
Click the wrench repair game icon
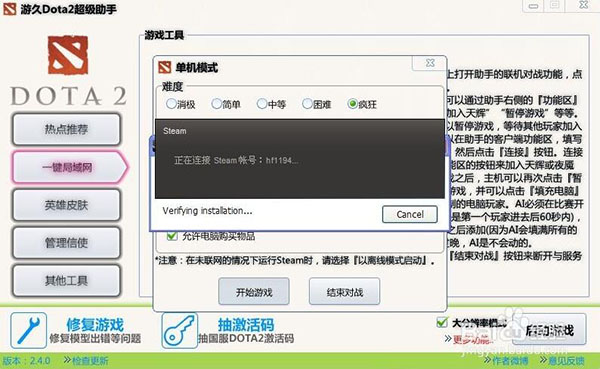[29, 330]
